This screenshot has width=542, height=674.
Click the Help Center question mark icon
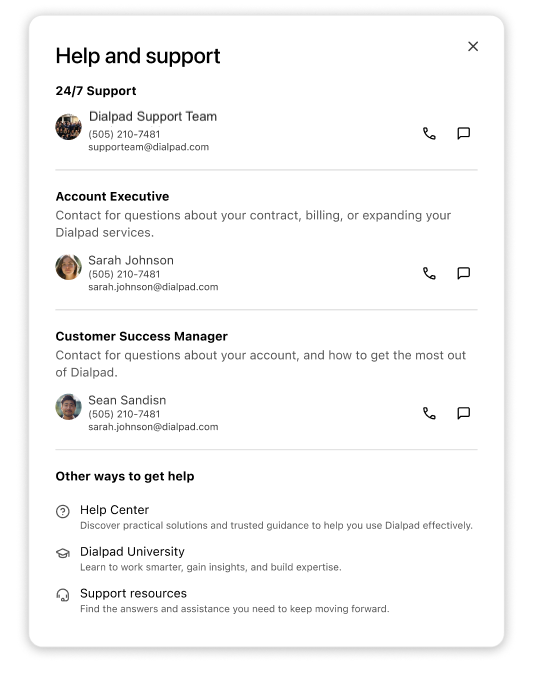[x=63, y=512]
